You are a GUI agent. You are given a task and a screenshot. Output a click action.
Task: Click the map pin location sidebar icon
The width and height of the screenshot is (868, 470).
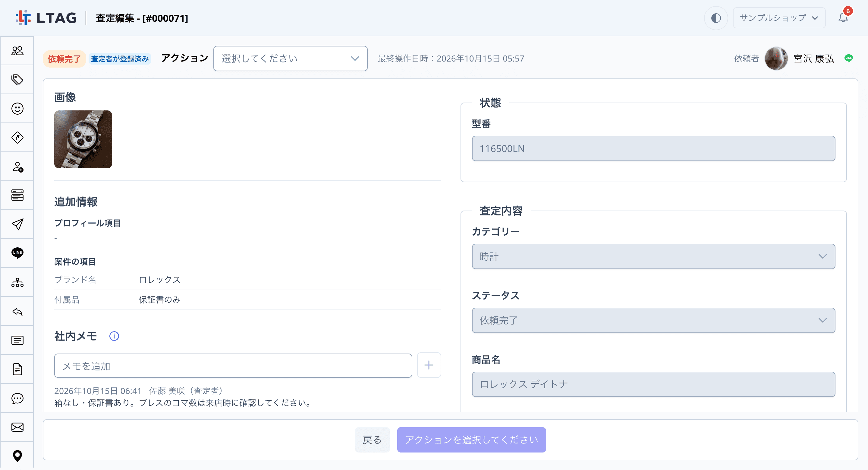(x=17, y=456)
